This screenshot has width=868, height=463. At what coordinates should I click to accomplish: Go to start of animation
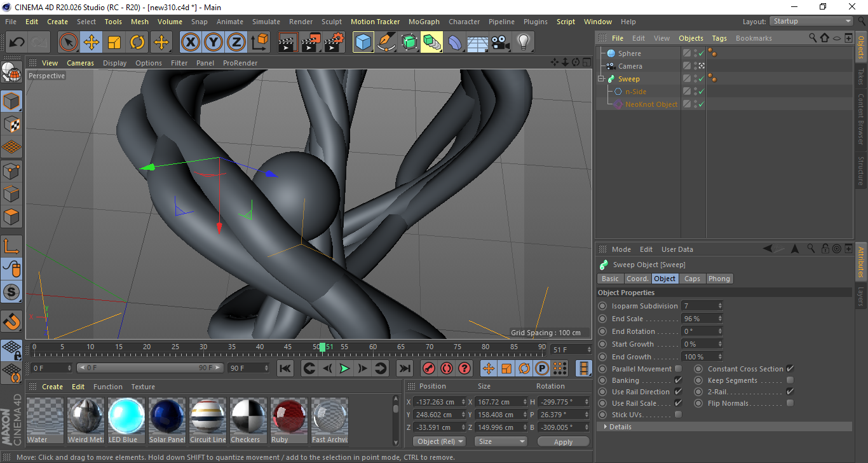coord(285,368)
